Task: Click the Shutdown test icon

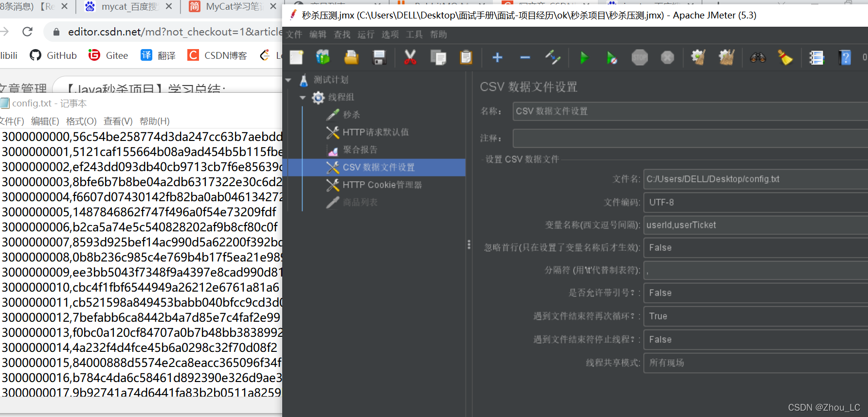Action: pyautogui.click(x=668, y=57)
